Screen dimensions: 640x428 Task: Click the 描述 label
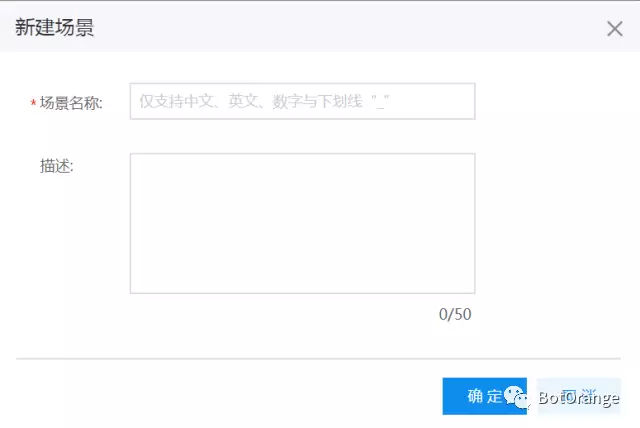point(56,166)
